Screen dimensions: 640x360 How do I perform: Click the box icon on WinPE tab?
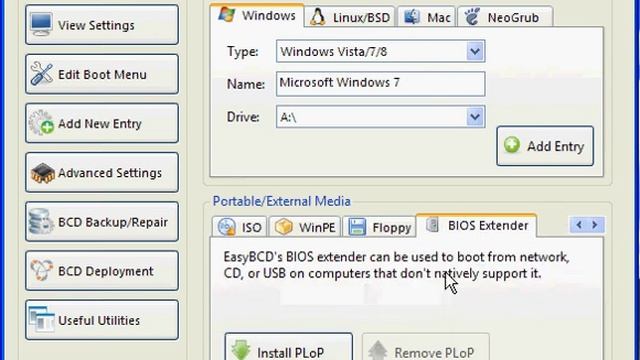pyautogui.click(x=284, y=227)
